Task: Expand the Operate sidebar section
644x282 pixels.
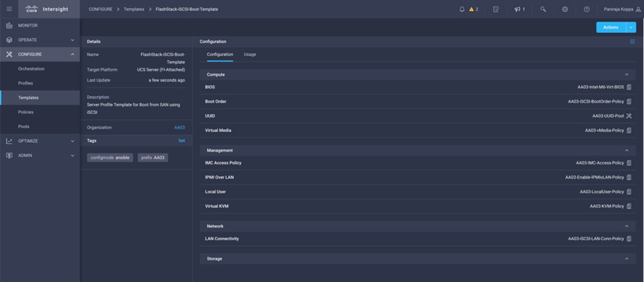Action: pos(73,40)
